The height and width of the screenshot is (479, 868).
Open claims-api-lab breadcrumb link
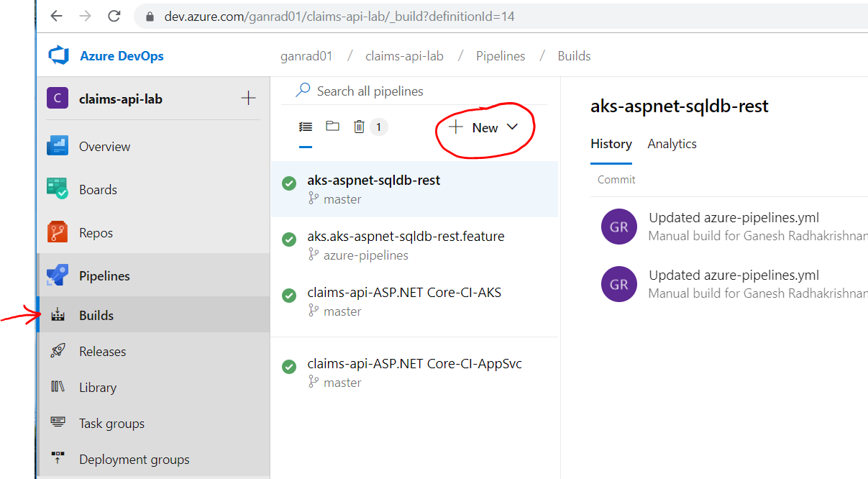[x=404, y=56]
